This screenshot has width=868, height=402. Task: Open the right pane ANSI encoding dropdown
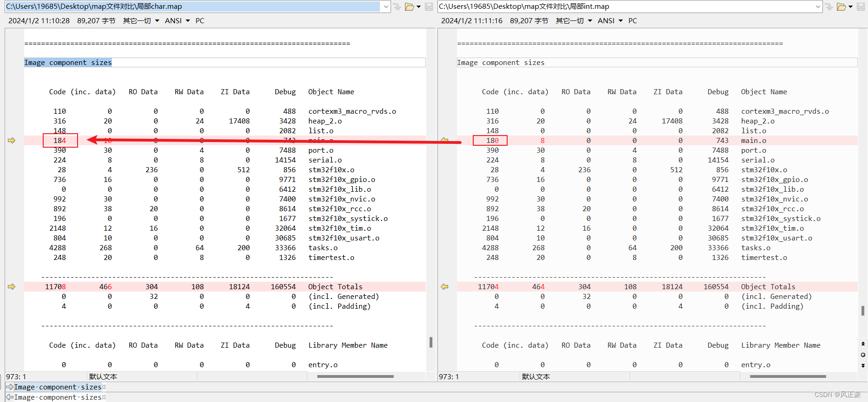(x=610, y=20)
